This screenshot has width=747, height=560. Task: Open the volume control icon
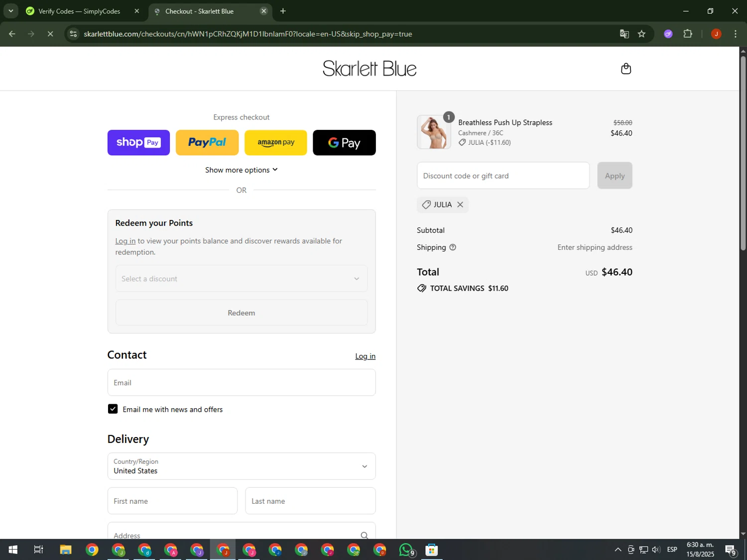point(656,550)
